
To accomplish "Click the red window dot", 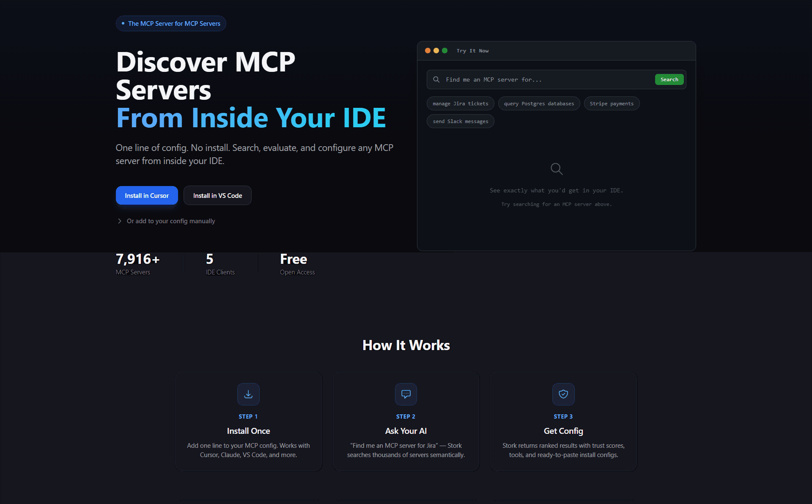I will click(428, 51).
